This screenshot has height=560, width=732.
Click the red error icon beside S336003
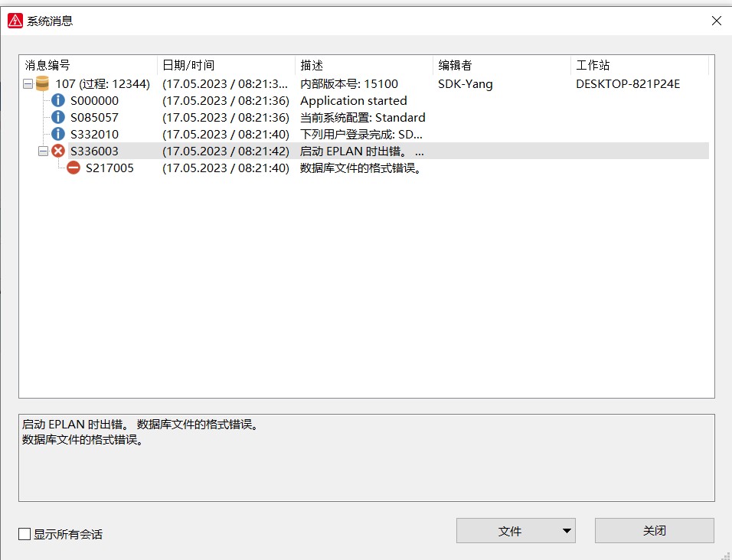58,151
